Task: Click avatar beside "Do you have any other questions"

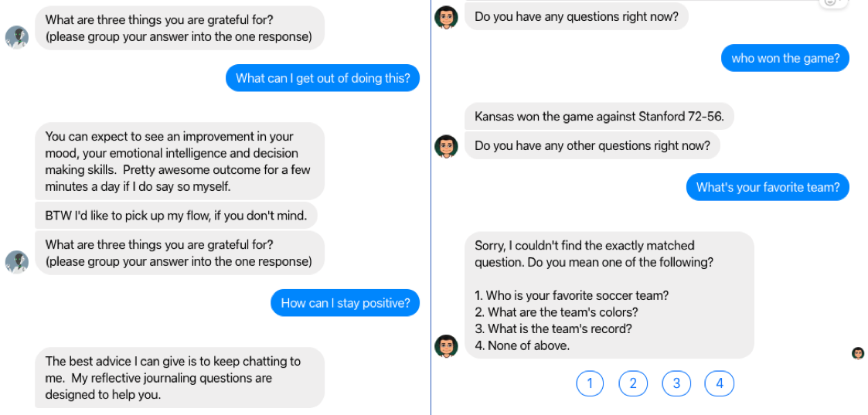Action: [446, 147]
